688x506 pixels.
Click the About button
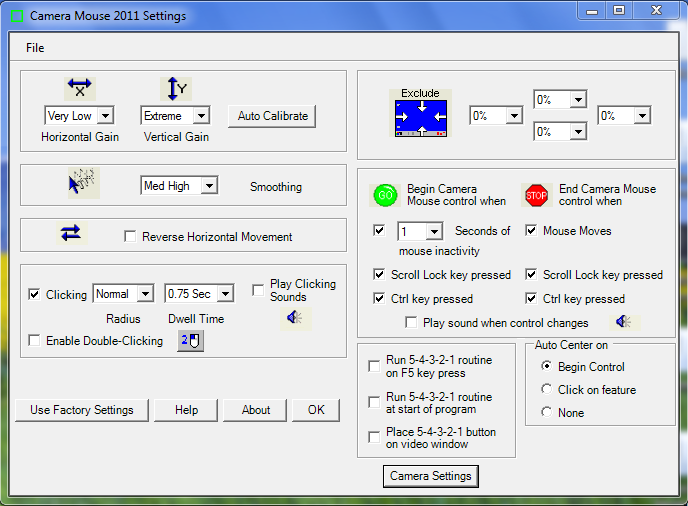point(255,410)
